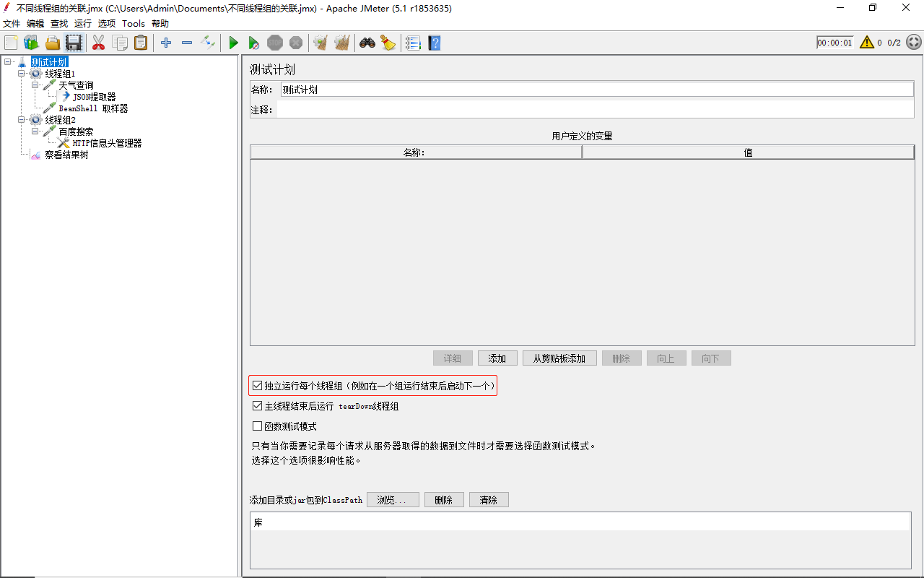Collapse the 天气查询 tree node
This screenshot has height=578, width=924.
(35, 85)
